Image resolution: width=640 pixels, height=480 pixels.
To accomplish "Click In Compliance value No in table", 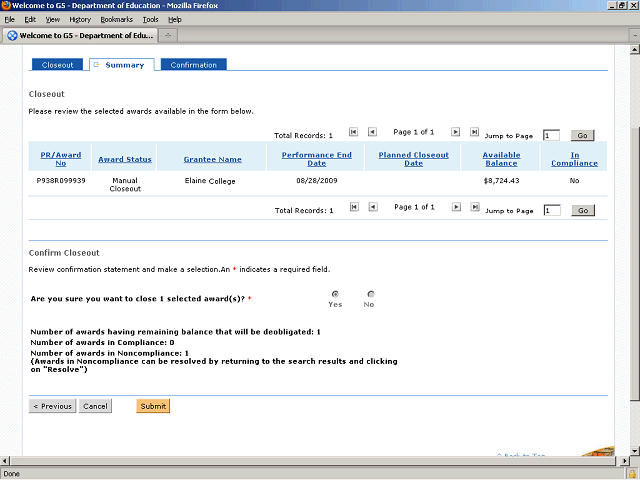I will tap(574, 180).
